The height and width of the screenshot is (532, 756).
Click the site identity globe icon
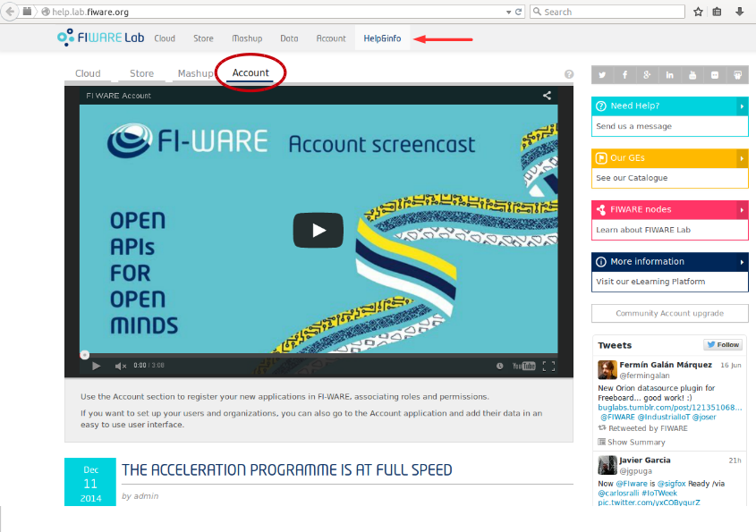[46, 12]
